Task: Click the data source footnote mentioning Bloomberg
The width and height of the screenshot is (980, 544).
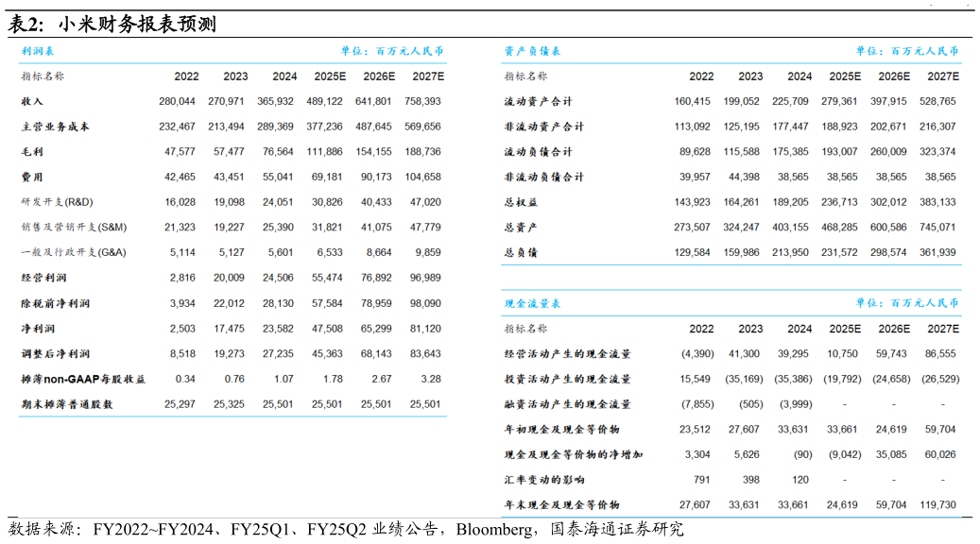Action: coord(346,530)
